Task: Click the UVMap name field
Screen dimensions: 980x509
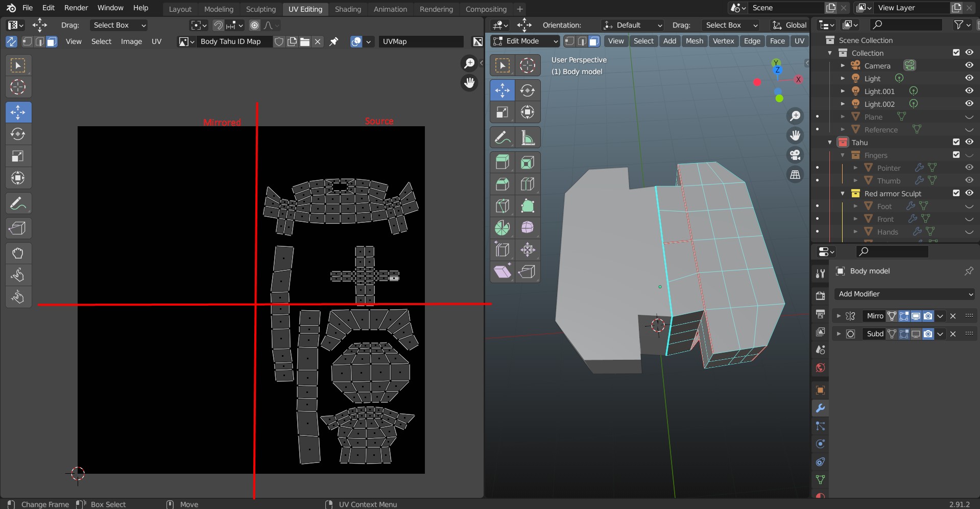Action: click(421, 42)
